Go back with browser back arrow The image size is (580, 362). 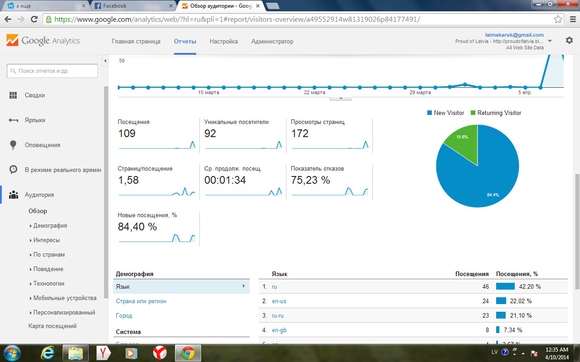coord(8,20)
